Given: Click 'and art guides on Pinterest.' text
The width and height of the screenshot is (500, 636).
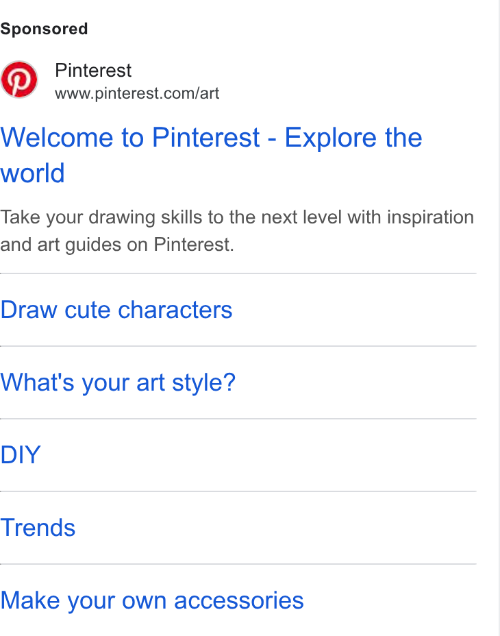Looking at the screenshot, I should 117,245.
